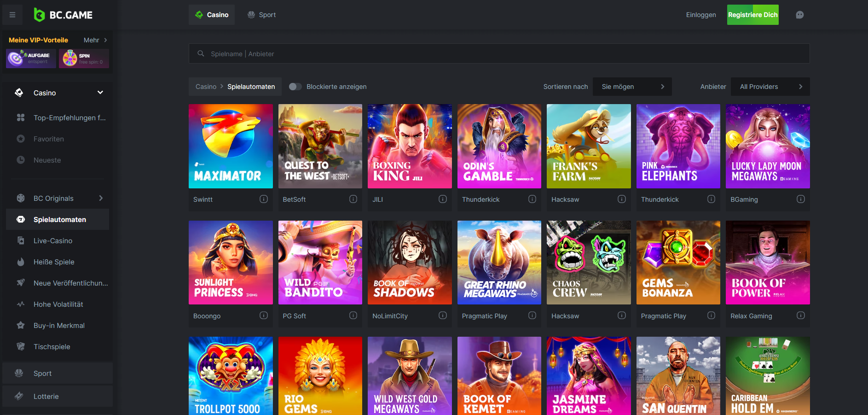The width and height of the screenshot is (868, 415).
Task: Open the Wild West Gold Megaways thumbnail
Action: pyautogui.click(x=410, y=376)
